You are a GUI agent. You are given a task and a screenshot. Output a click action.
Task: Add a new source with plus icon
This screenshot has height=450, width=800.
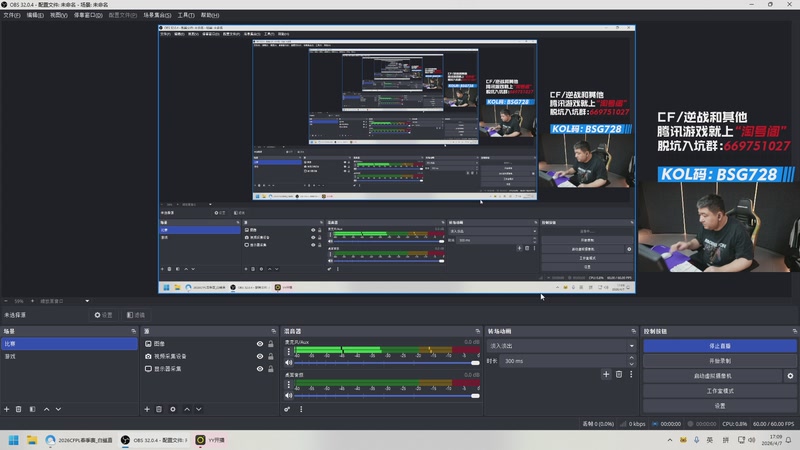tap(147, 409)
